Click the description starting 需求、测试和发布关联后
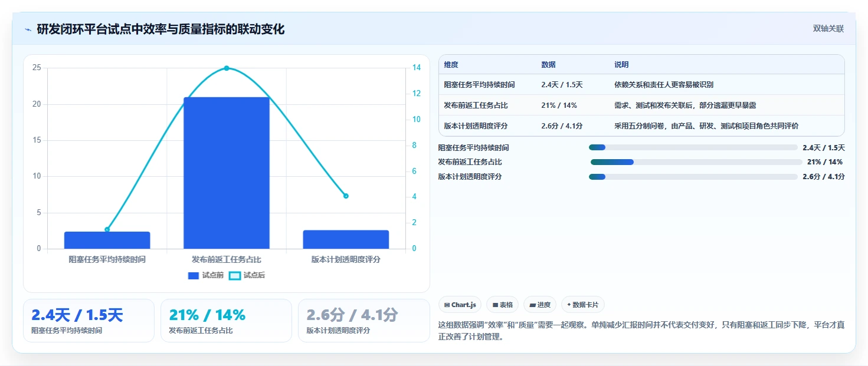The height and width of the screenshot is (366, 868). coord(685,105)
